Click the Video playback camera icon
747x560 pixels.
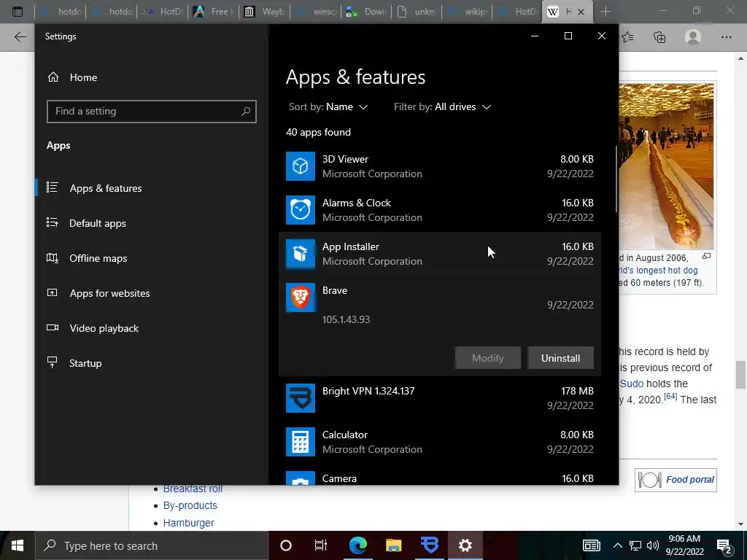coord(53,327)
